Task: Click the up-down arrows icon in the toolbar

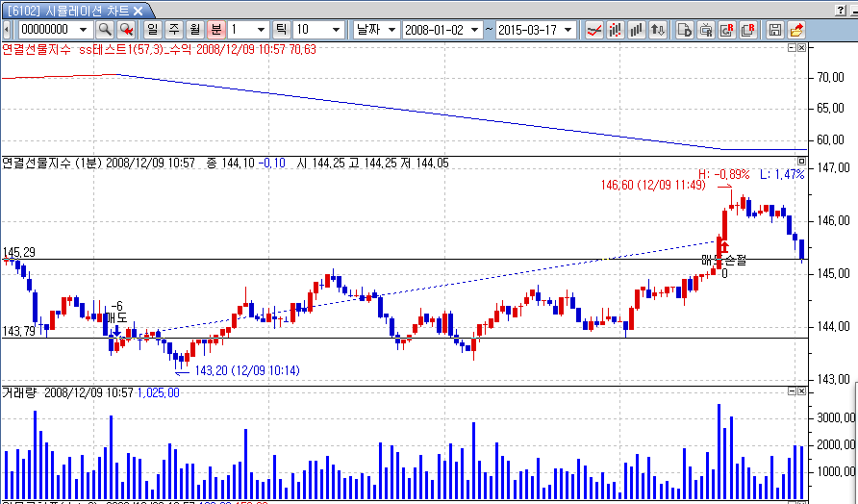Action: pos(658,30)
